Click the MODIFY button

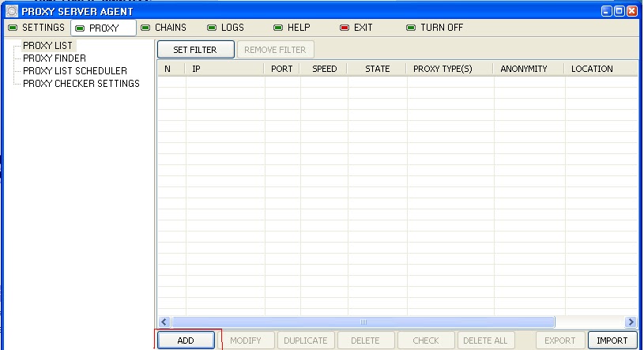[246, 341]
